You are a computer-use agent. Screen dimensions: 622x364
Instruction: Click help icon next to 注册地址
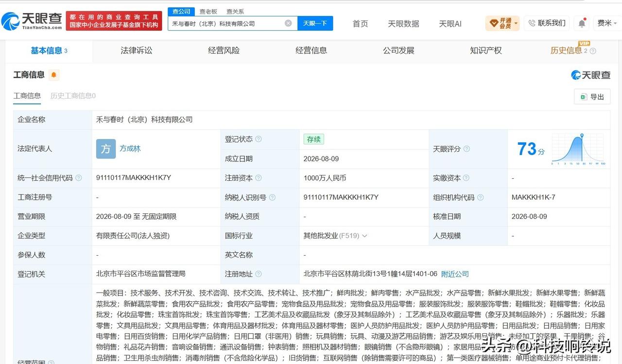(259, 274)
